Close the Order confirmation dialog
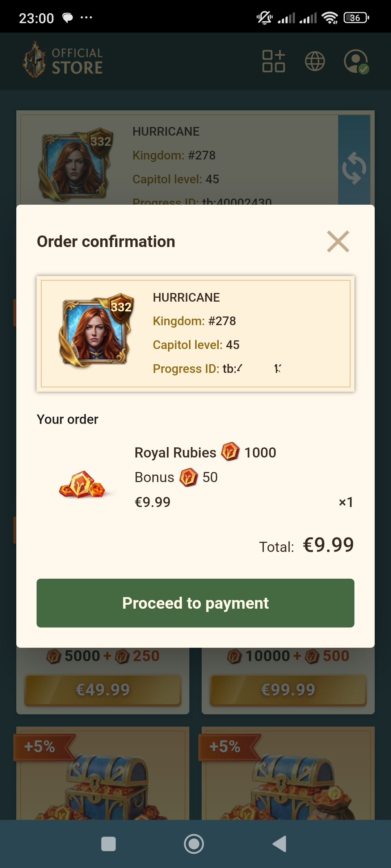391x868 pixels. tap(338, 241)
